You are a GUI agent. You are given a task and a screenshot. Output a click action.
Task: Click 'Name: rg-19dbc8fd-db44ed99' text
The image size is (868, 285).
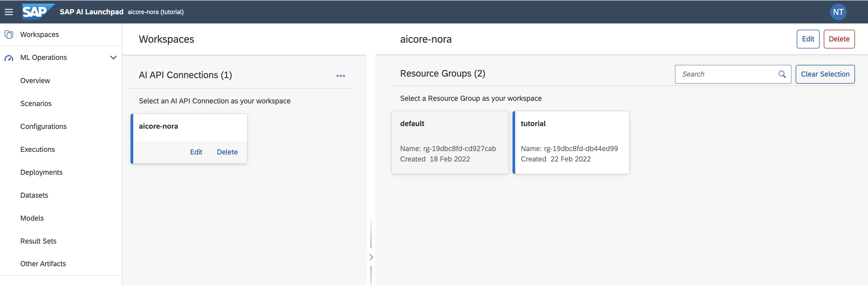click(569, 149)
